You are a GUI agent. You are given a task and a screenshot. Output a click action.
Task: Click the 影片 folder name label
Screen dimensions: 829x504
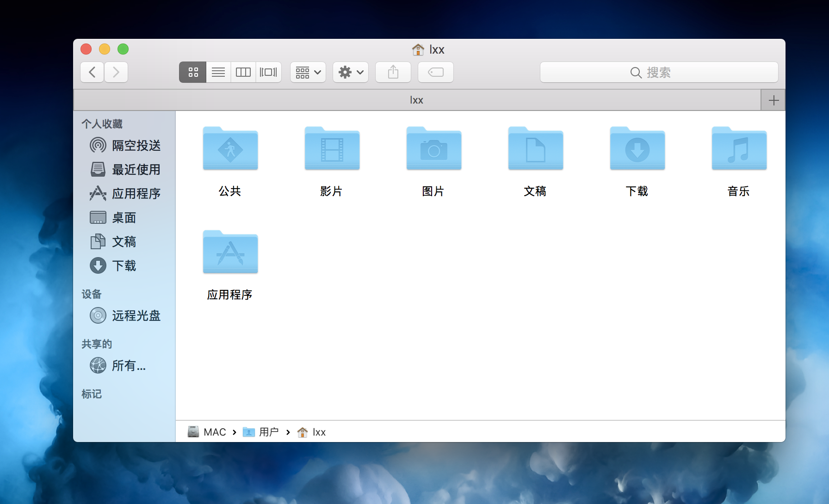[331, 191]
